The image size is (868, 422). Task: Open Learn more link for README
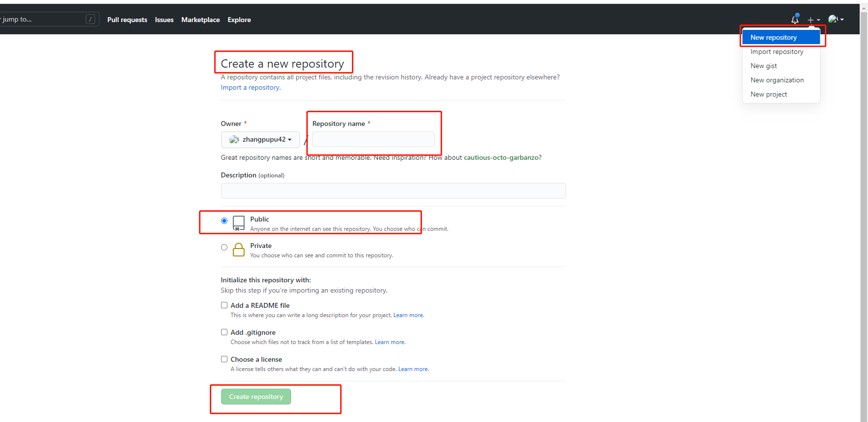tap(409, 315)
